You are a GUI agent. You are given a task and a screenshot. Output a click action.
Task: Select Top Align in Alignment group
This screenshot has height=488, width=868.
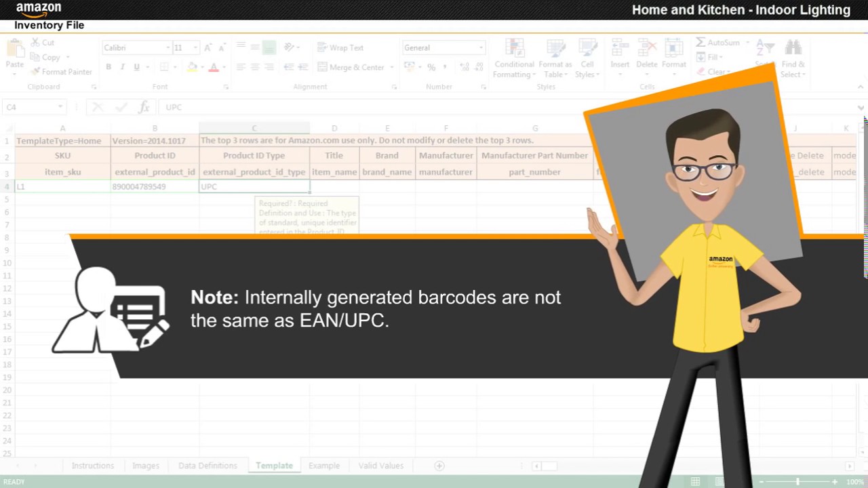pyautogui.click(x=241, y=47)
